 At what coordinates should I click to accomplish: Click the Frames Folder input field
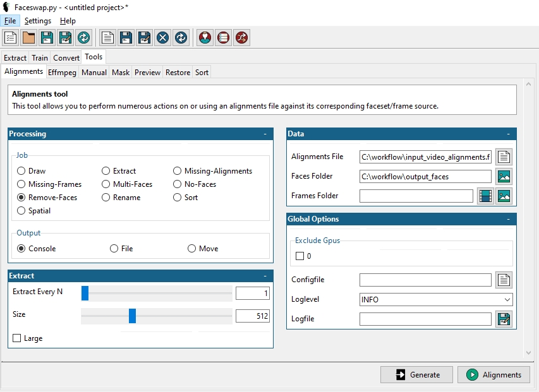click(x=416, y=196)
